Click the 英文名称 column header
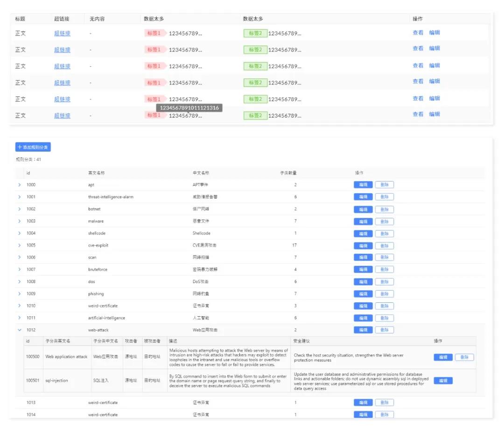504x430 pixels. pyautogui.click(x=97, y=173)
